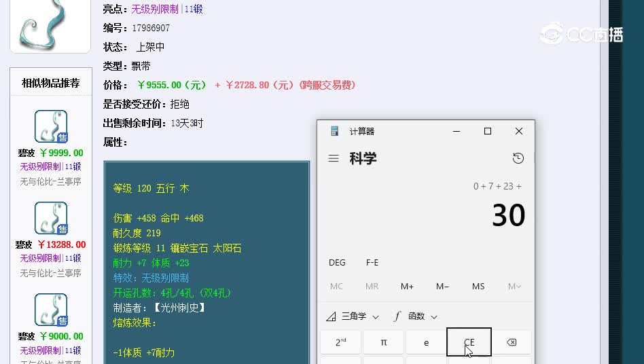Screen dimensions: 644x364
Task: Click the 科学 mode title
Action: point(363,158)
